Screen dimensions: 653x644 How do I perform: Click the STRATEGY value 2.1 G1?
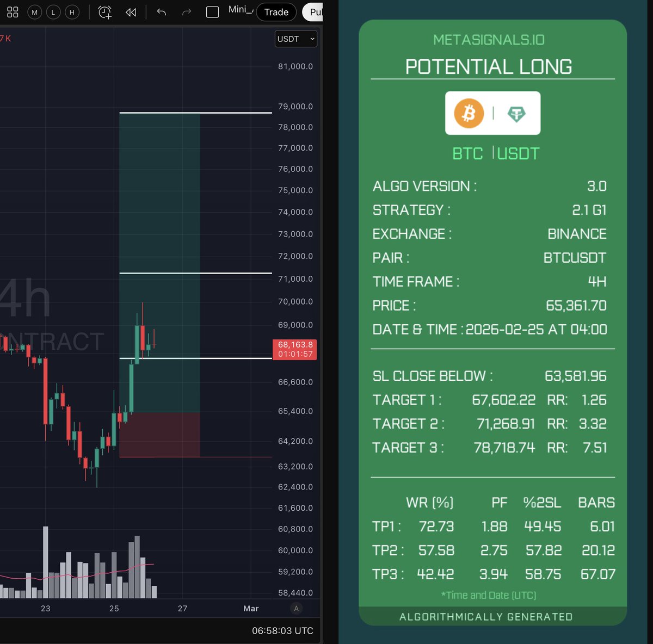tap(589, 210)
